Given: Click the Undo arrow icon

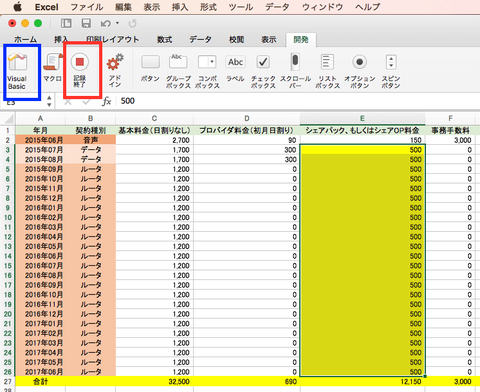Looking at the screenshot, I should pyautogui.click(x=106, y=23).
